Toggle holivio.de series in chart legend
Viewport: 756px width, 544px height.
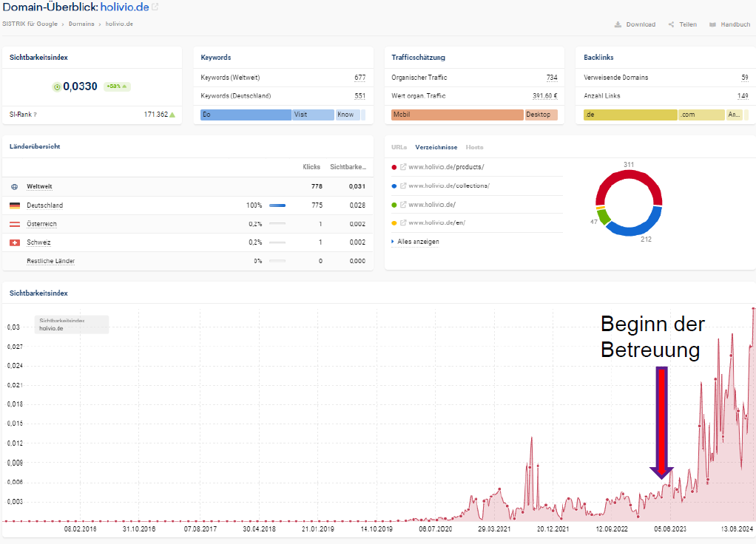(x=51, y=328)
